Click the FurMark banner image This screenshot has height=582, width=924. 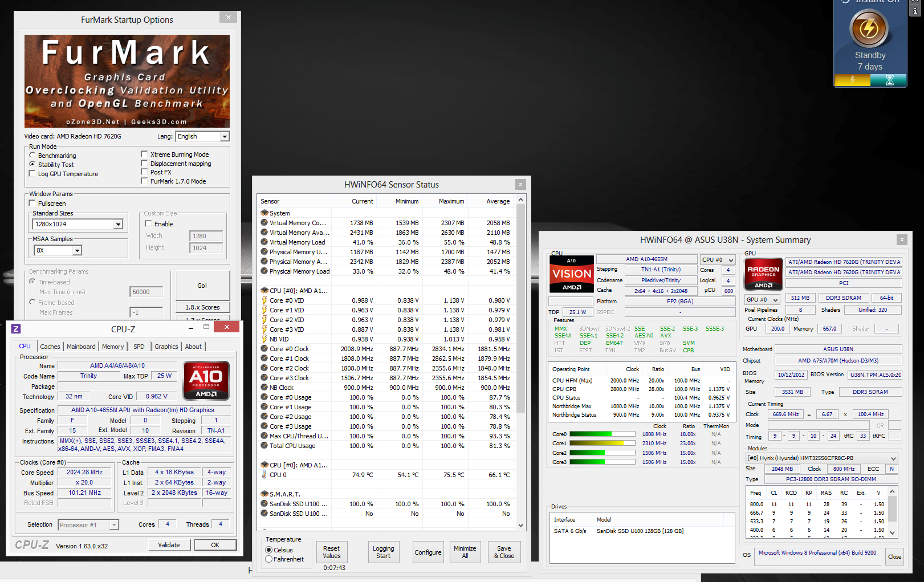[x=127, y=81]
